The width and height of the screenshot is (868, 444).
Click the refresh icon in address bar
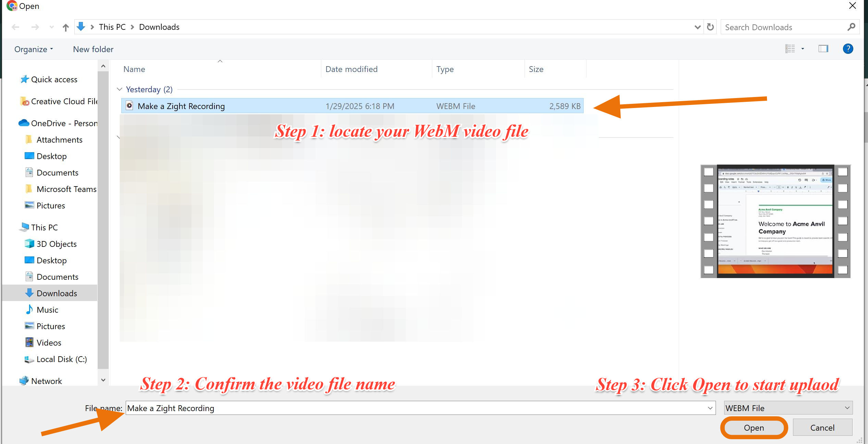pos(710,27)
